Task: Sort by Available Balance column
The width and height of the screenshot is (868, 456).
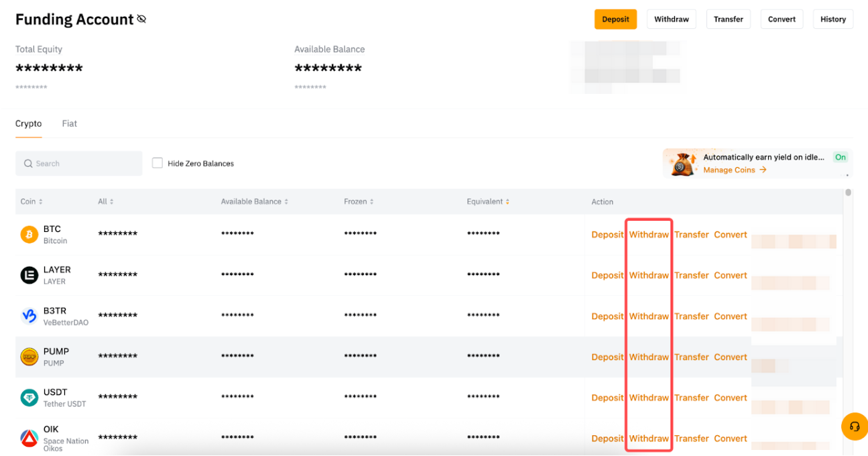Action: 255,202
